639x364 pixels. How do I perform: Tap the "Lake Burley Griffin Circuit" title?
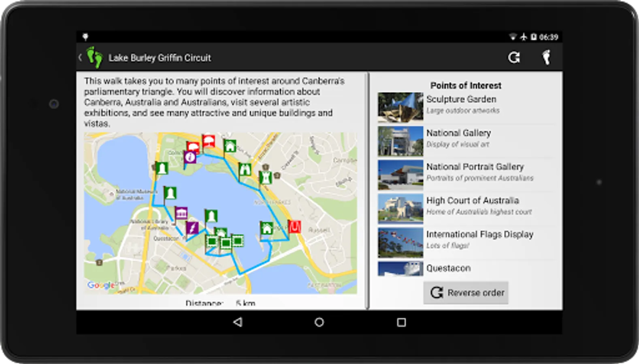tap(160, 58)
